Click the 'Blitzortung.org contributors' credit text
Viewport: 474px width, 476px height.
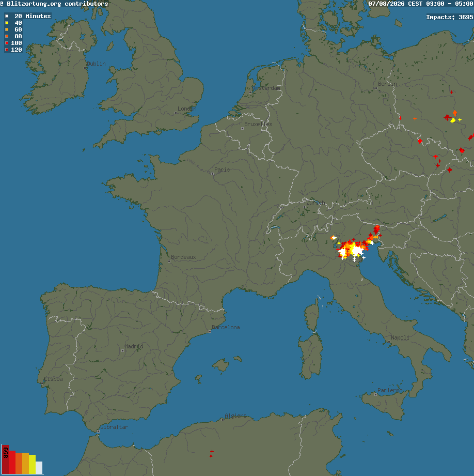[x=57, y=4]
